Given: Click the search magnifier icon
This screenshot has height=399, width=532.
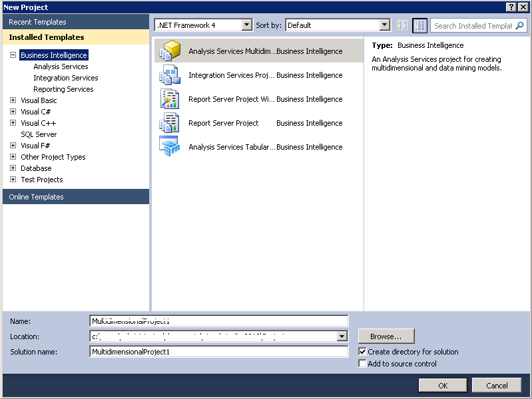Looking at the screenshot, I should pyautogui.click(x=520, y=25).
